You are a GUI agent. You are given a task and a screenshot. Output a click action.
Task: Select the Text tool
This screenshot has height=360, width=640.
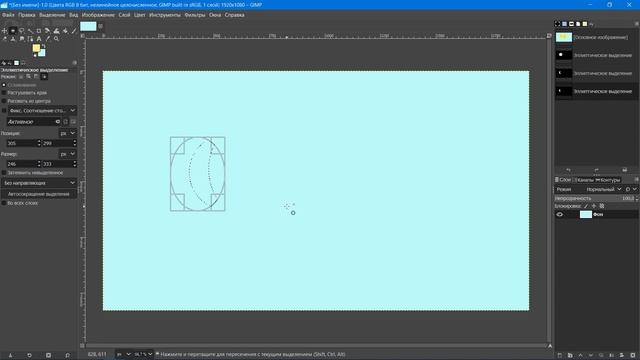point(39,39)
